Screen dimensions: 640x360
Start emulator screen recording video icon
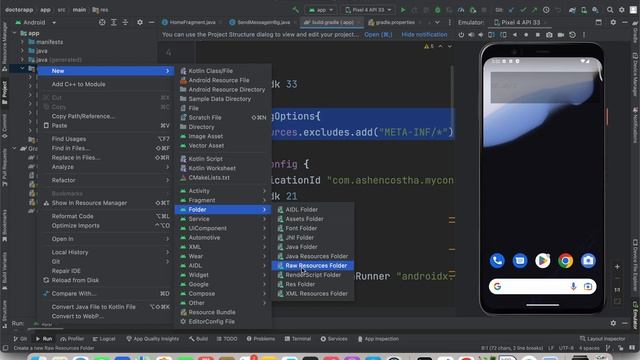point(561,35)
